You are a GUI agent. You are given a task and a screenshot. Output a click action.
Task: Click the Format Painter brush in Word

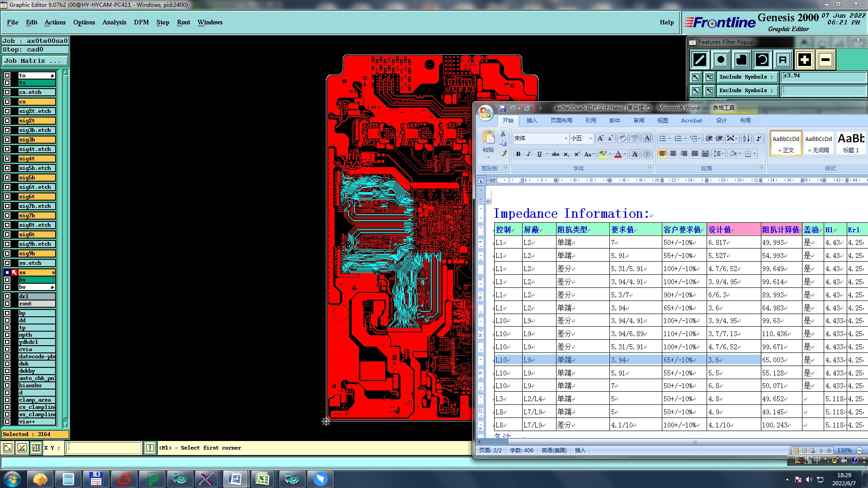[x=503, y=154]
